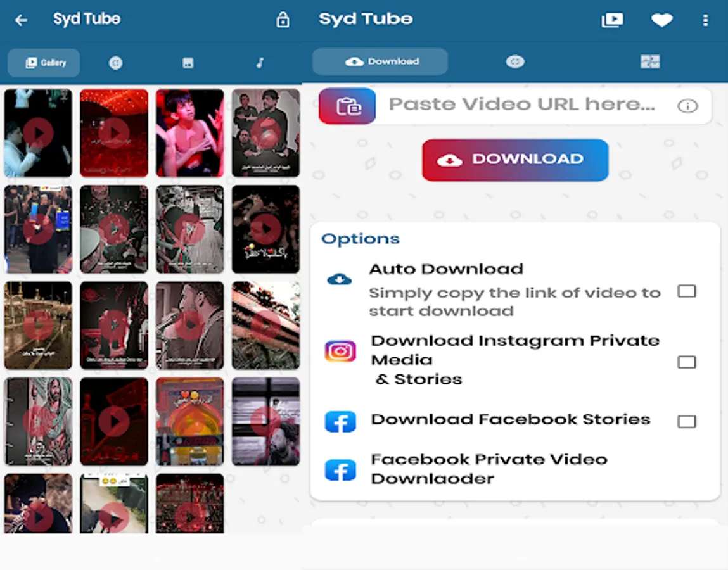Switch to the middle chat-bubble tab
Screen dimensions: 728x570
pyautogui.click(x=515, y=61)
